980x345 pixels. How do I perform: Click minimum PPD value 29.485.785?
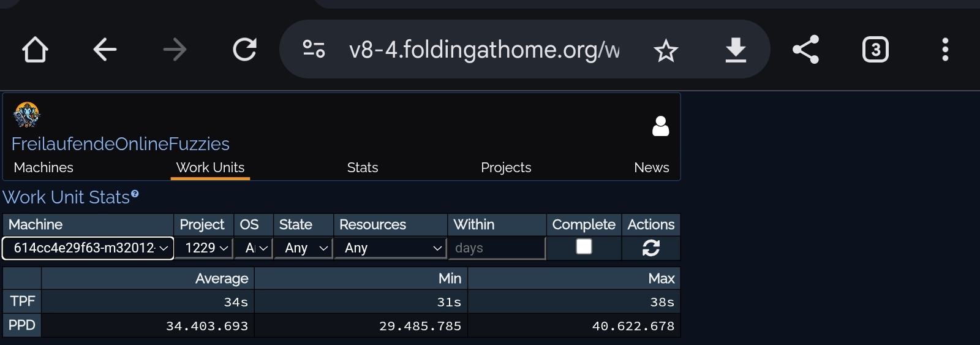420,326
